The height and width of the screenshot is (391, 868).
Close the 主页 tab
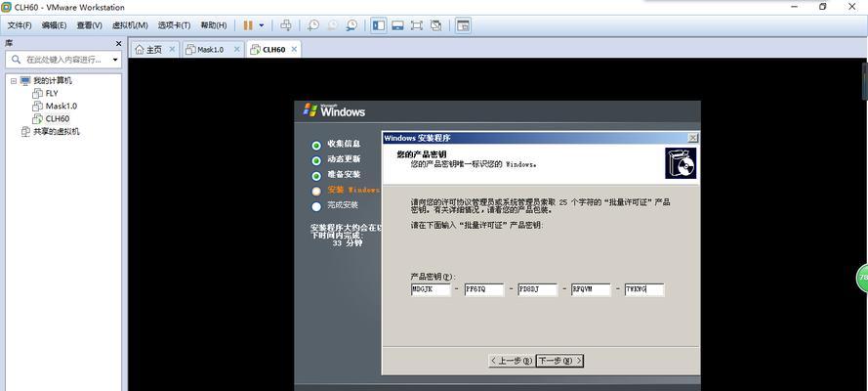tap(172, 49)
